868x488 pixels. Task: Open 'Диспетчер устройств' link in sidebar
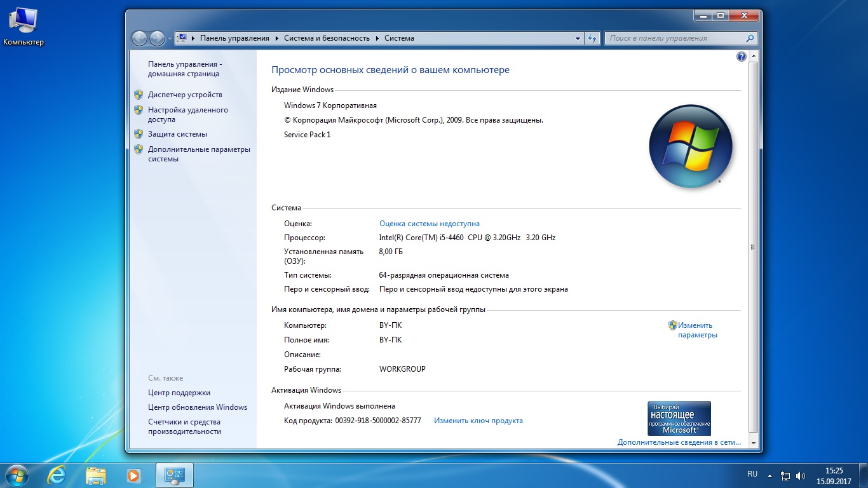(185, 95)
